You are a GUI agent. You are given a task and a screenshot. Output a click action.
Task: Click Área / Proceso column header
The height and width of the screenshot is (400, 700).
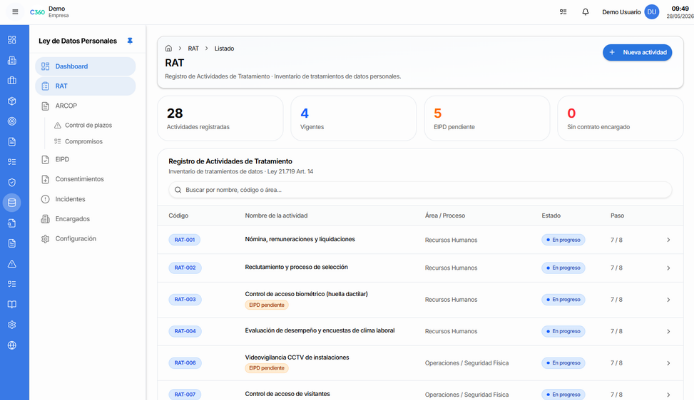tap(445, 216)
